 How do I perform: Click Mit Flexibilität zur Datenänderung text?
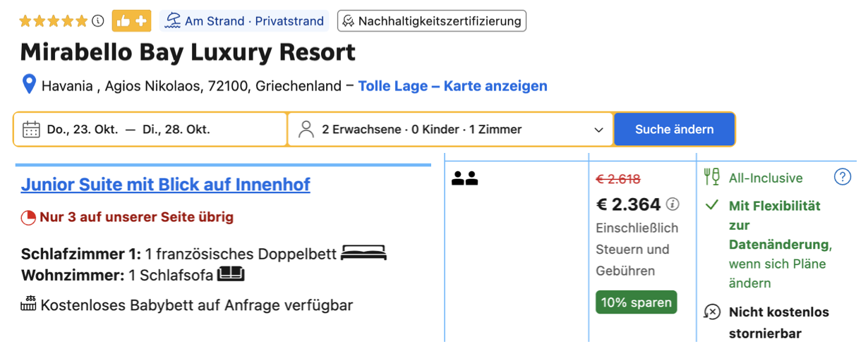coord(778,226)
